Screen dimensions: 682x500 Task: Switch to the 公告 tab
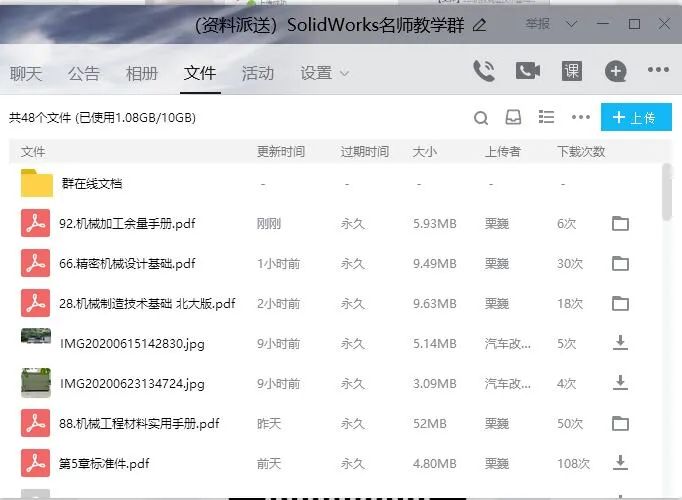coord(84,73)
